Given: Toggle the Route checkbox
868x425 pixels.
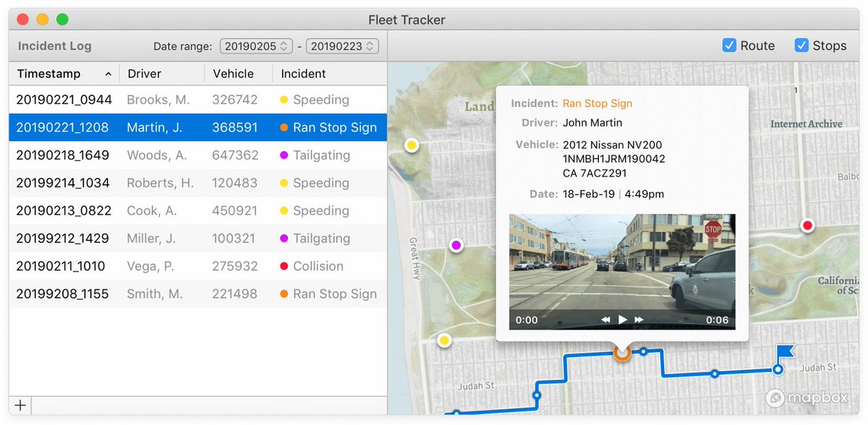Looking at the screenshot, I should tap(729, 46).
